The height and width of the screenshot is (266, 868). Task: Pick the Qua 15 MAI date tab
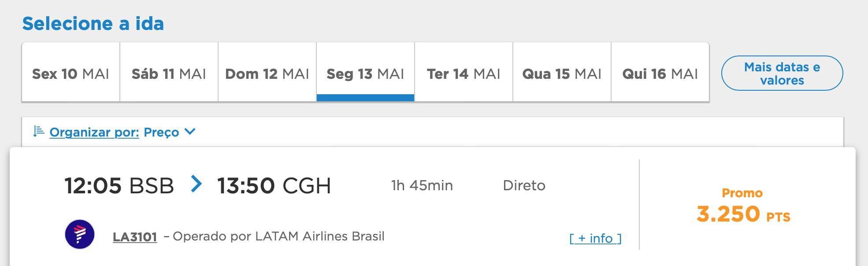(562, 72)
